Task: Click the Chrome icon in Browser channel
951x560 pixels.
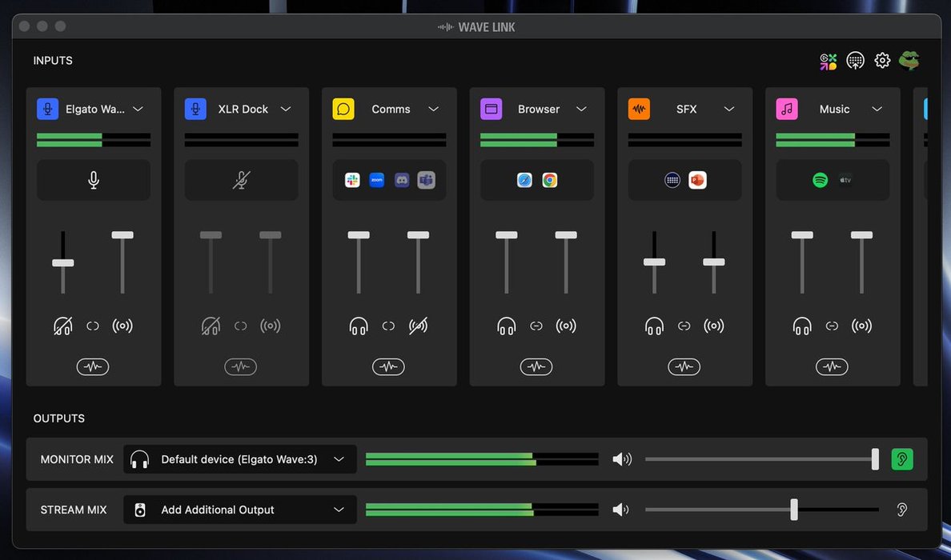Action: click(550, 180)
